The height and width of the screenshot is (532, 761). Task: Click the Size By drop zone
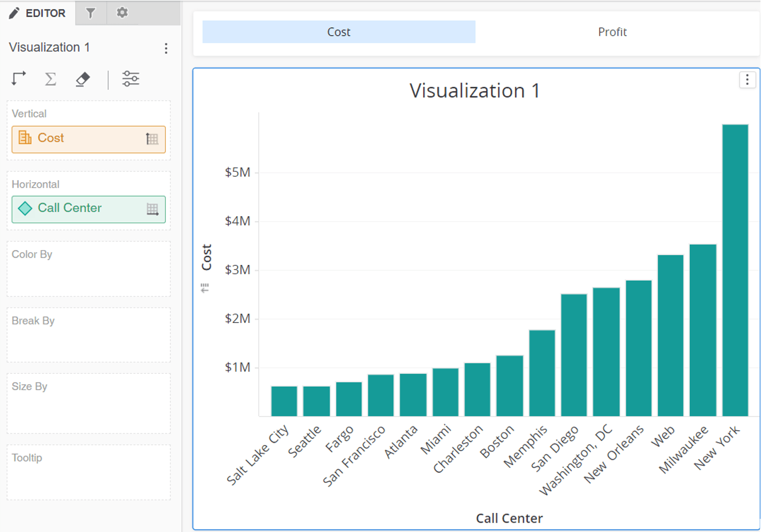pyautogui.click(x=89, y=403)
